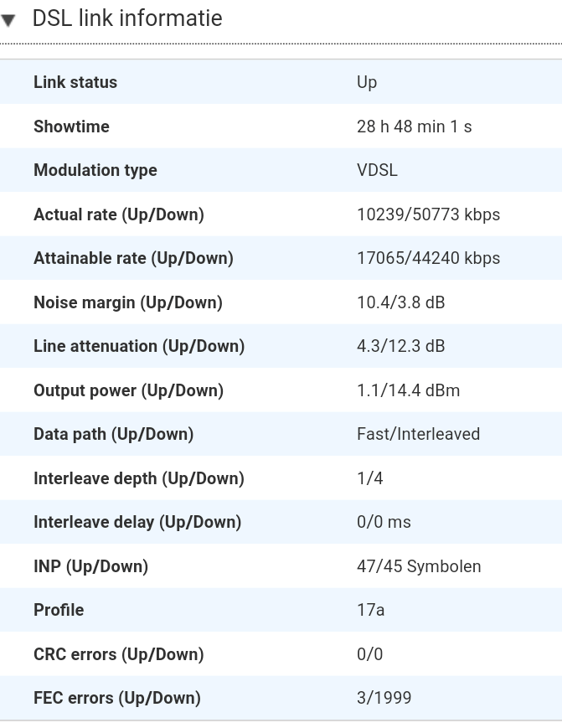Screen dimensions: 562x728
Task: Select the FEC errors 3/1999 value
Action: coord(384,698)
